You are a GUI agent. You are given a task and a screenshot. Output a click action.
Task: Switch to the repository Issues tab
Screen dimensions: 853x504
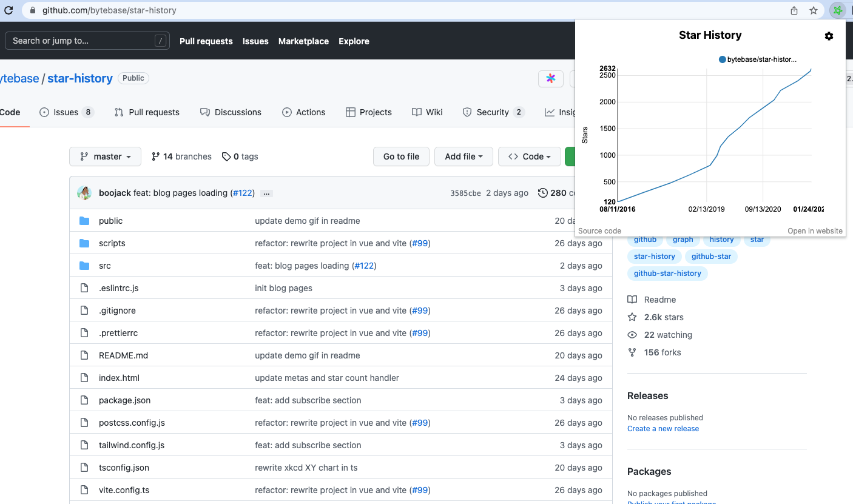[x=67, y=112]
